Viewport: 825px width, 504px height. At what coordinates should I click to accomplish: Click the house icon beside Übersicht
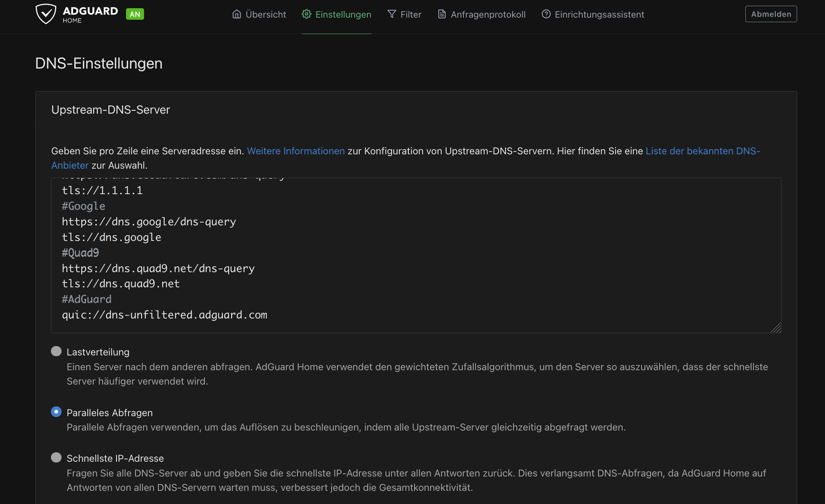(x=236, y=14)
